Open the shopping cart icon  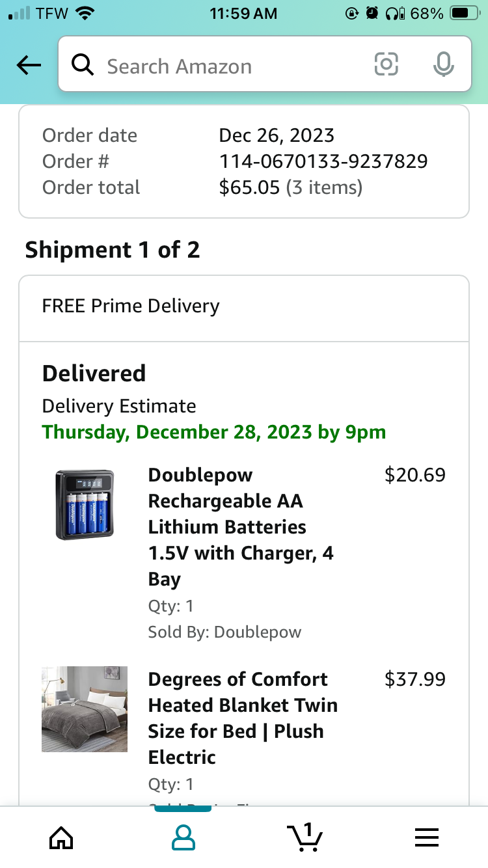tap(305, 837)
